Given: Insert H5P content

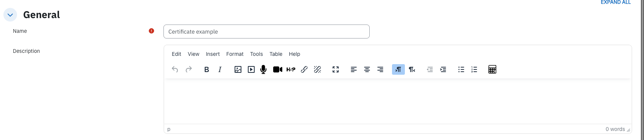Looking at the screenshot, I should (x=291, y=69).
